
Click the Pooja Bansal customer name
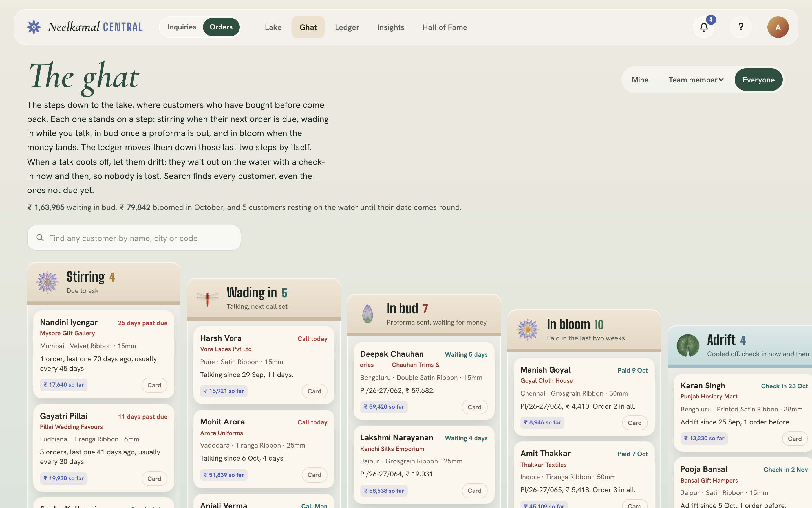coord(704,469)
